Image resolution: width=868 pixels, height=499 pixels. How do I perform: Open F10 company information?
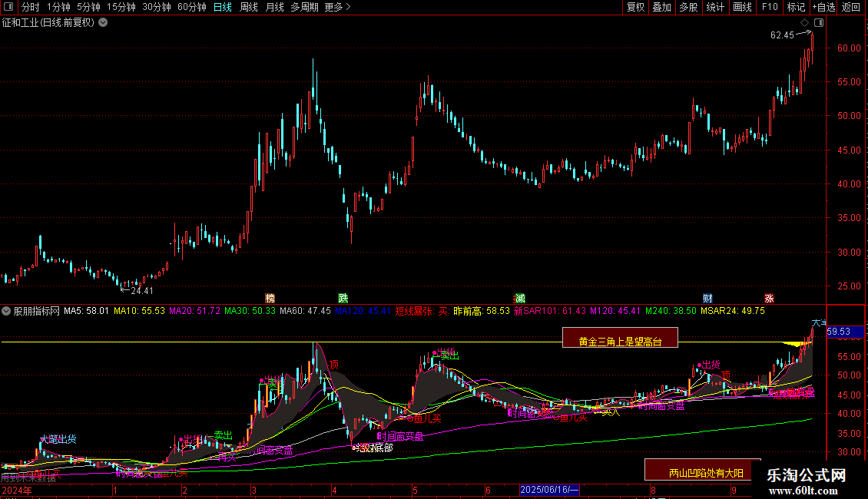[x=770, y=7]
